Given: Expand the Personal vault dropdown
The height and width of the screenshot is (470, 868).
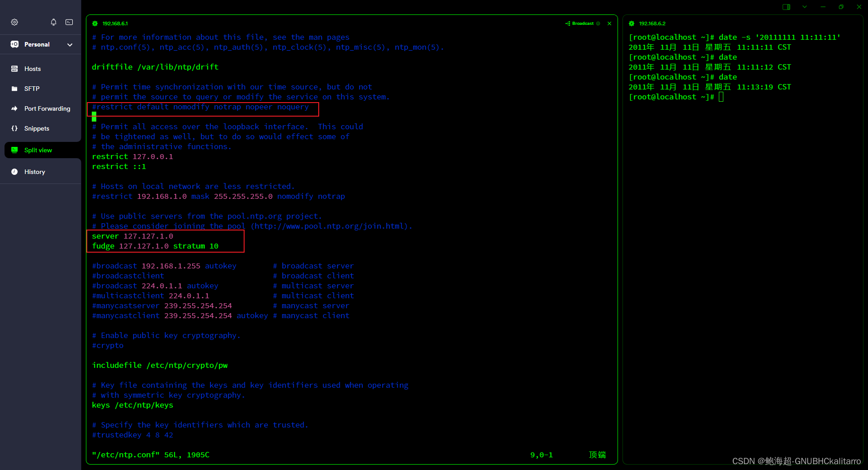Looking at the screenshot, I should 70,44.
